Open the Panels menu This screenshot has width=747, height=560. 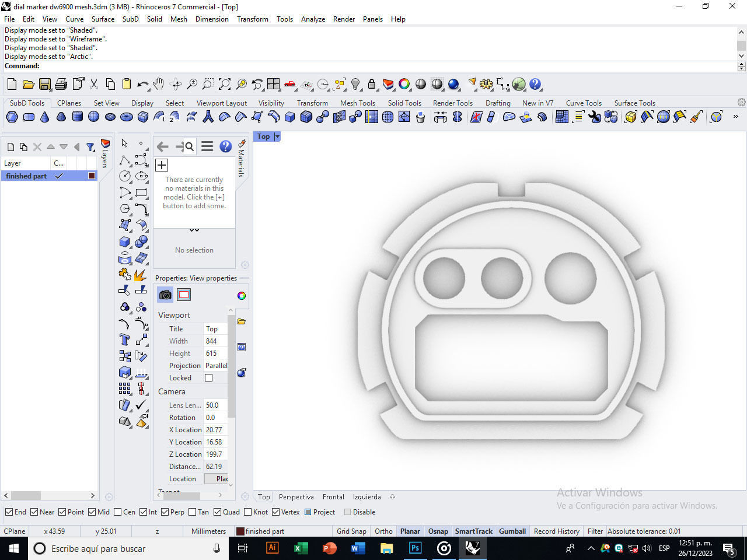coord(373,19)
